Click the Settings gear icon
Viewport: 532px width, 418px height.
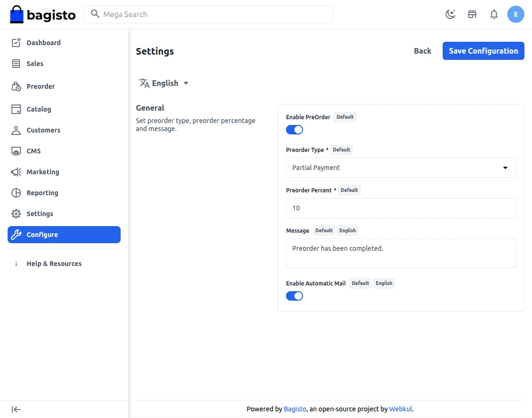pos(16,214)
